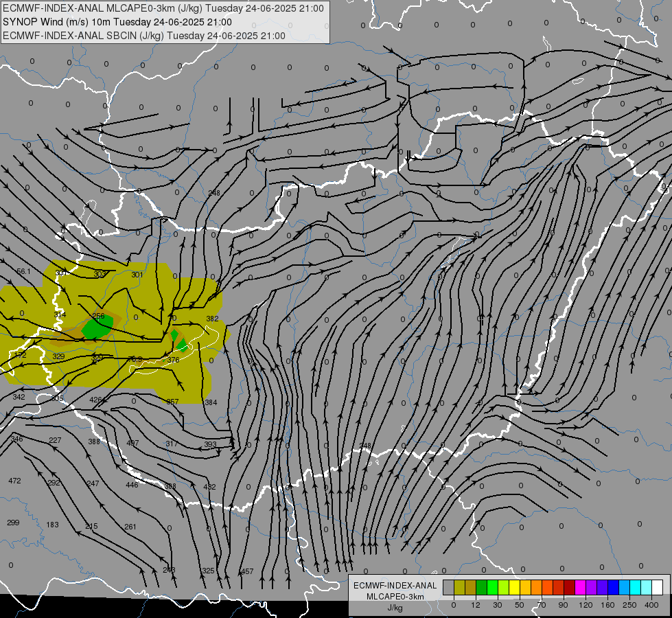Click legend tick label 250

[629, 605]
